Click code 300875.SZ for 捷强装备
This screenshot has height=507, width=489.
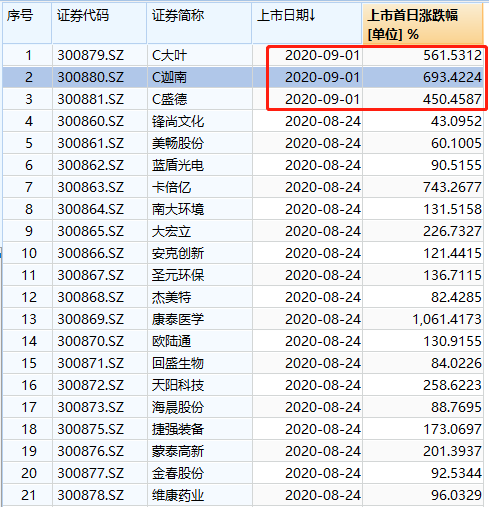click(x=90, y=429)
